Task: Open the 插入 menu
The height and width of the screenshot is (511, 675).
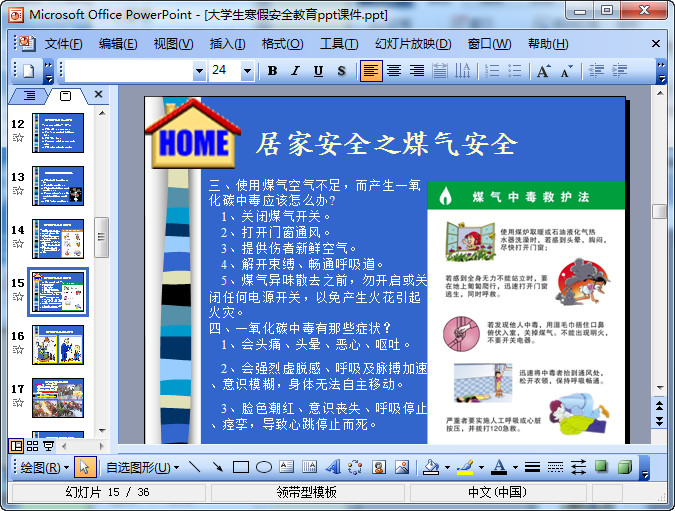Action: click(227, 44)
